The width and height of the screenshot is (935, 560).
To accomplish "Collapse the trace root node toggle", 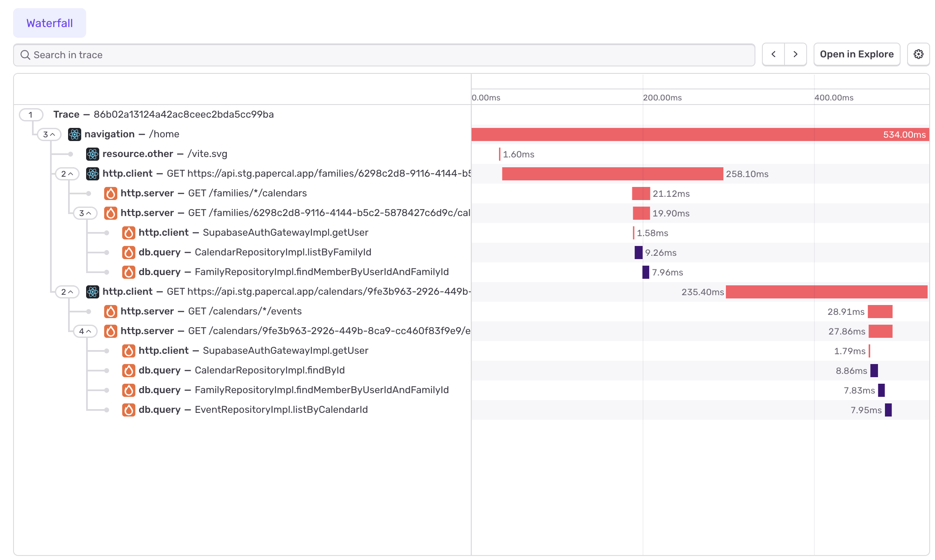I will coord(31,115).
